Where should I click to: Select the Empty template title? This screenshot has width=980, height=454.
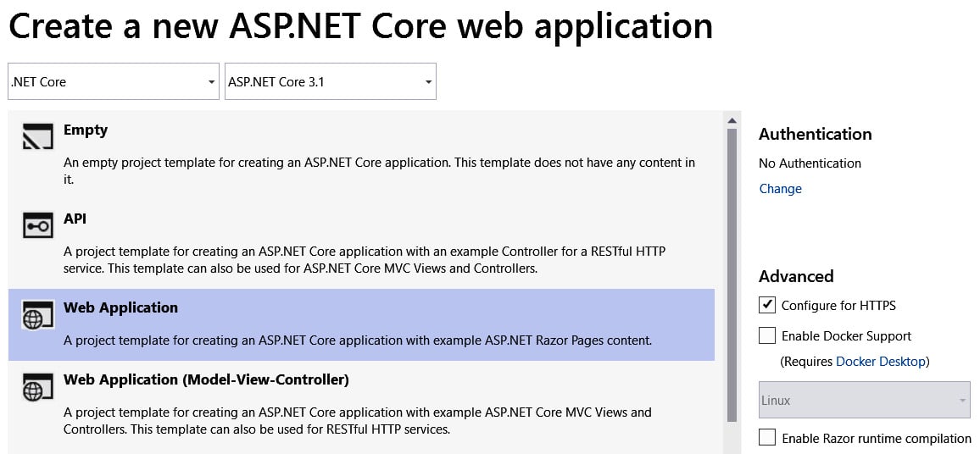click(x=86, y=130)
